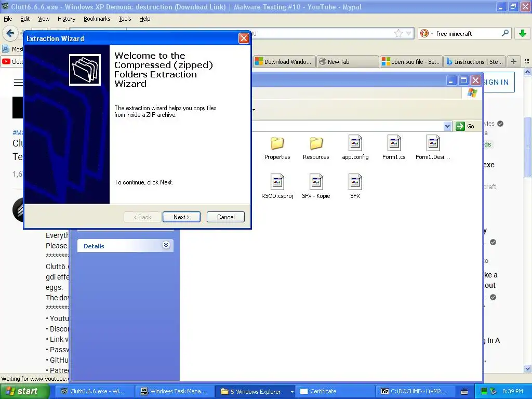Screen dimensions: 532x399
Task: Select the app.config file icon
Action: click(x=355, y=143)
